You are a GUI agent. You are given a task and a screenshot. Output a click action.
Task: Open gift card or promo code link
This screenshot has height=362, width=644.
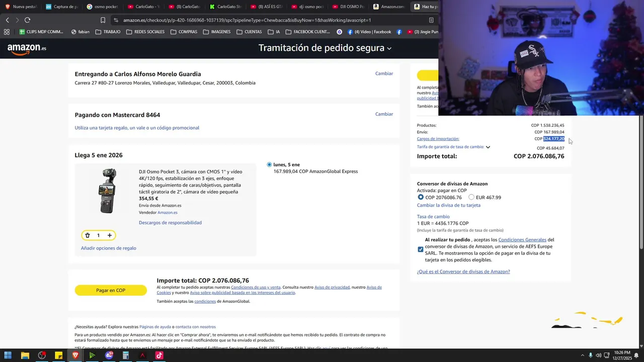click(x=137, y=128)
